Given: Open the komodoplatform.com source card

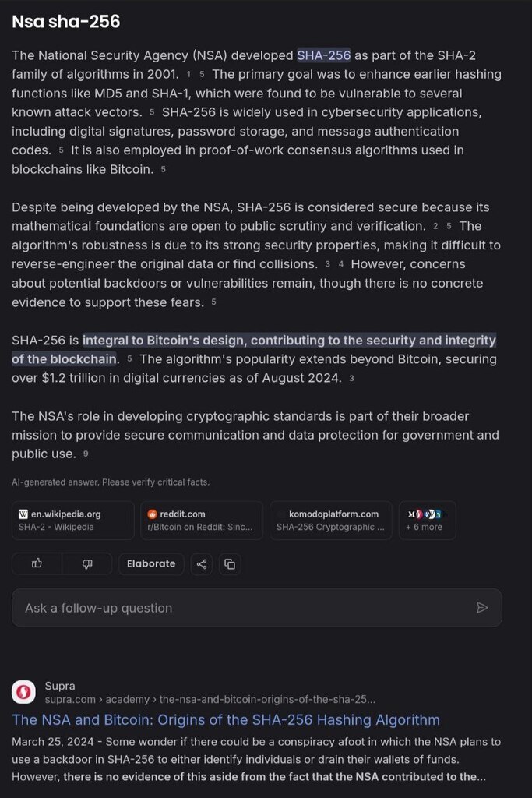Looking at the screenshot, I should point(331,521).
